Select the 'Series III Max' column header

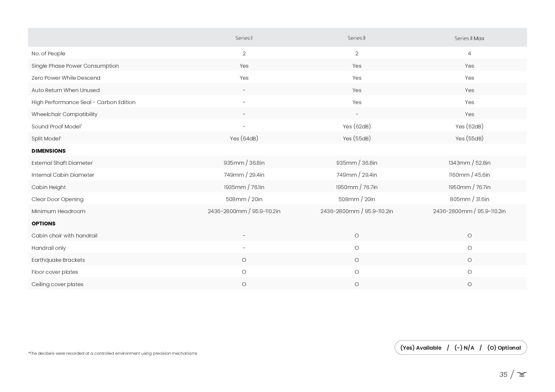[x=469, y=39]
